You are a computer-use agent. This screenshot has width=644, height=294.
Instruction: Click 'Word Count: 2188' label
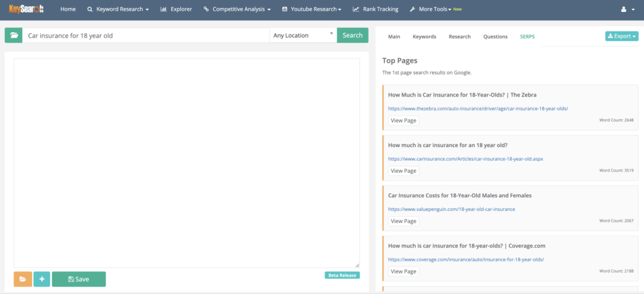point(616,271)
